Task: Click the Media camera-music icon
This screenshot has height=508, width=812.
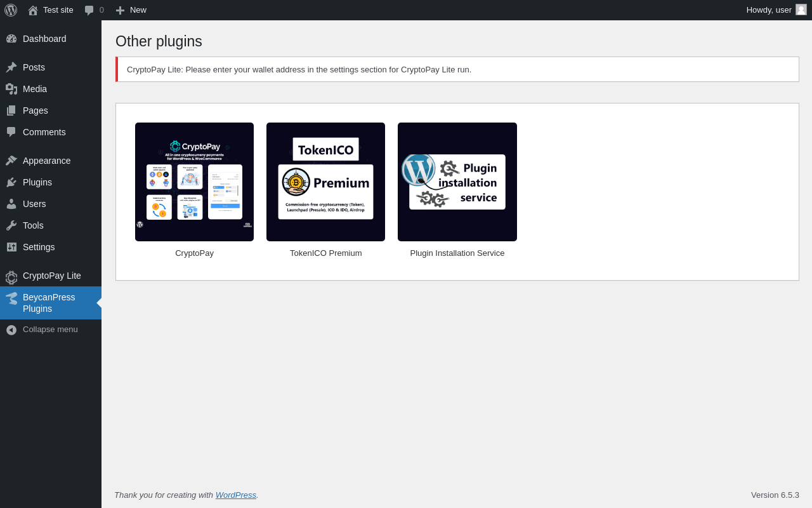Action: 11,89
